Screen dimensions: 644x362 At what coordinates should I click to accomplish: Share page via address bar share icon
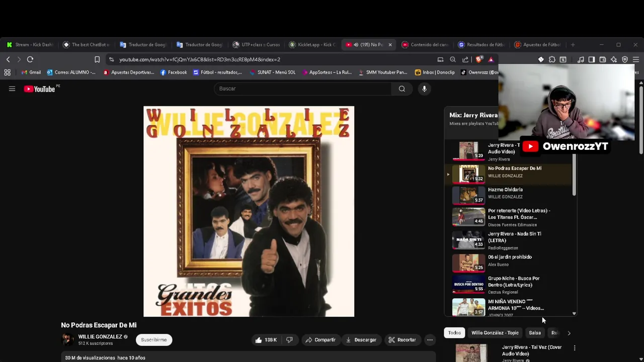coord(465,59)
